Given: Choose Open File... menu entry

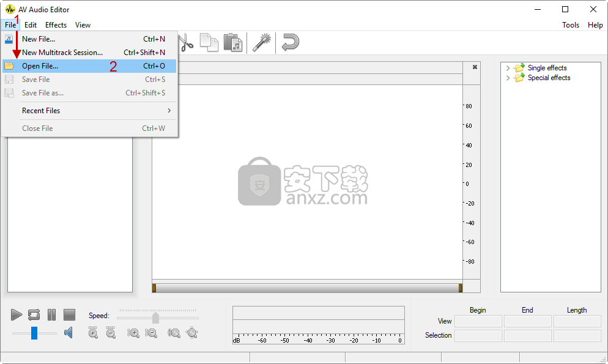Looking at the screenshot, I should (x=89, y=66).
